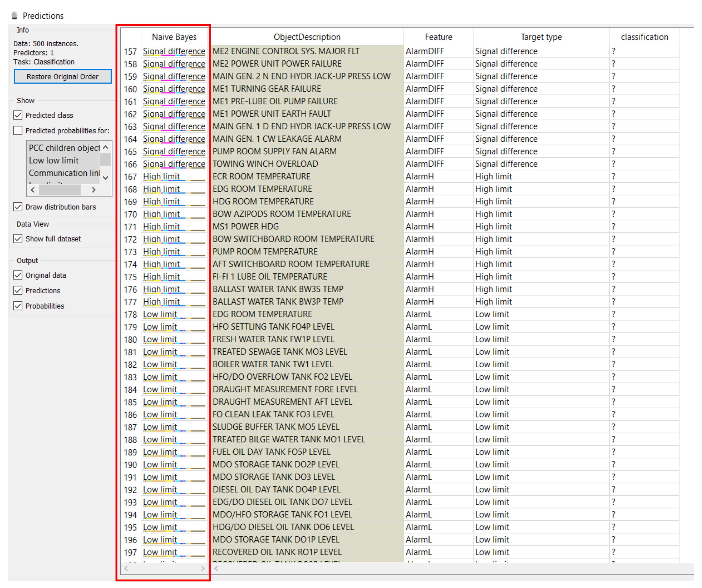The width and height of the screenshot is (702, 588).
Task: Select PCC children object list entry
Action: (64, 148)
